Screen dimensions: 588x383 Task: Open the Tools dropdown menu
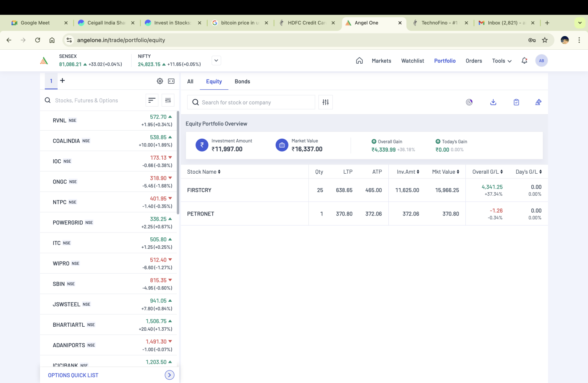[x=502, y=61]
